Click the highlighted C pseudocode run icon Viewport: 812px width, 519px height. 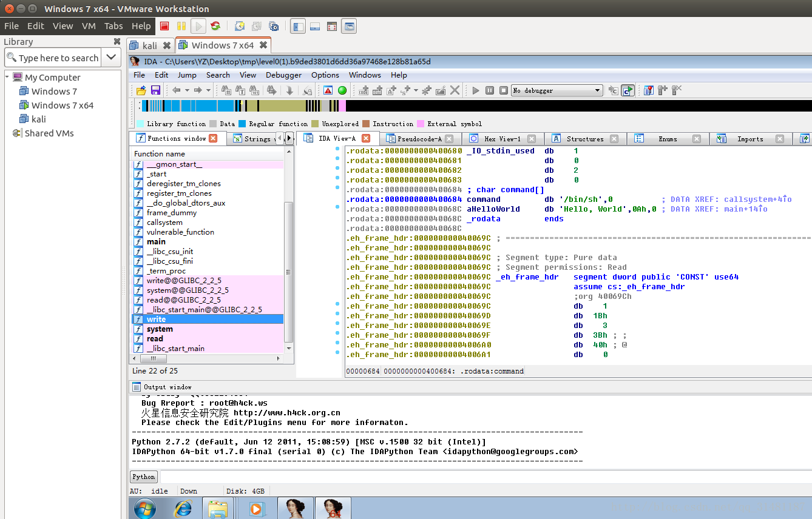(x=628, y=90)
